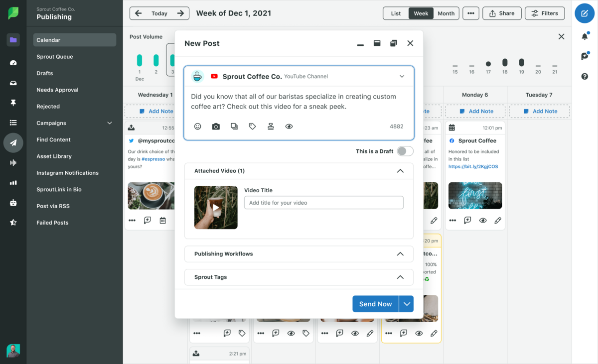
Task: Open the inbox tray icon in left rail
Action: tap(13, 83)
